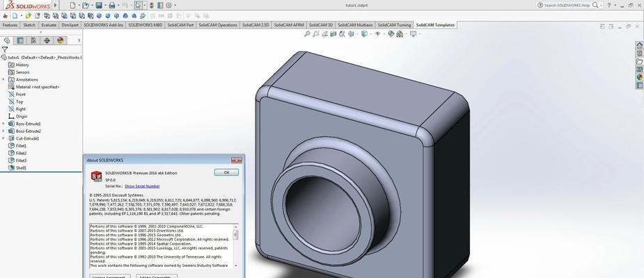
Task: Open the dropdown arrow next to Options gear
Action: (x=175, y=6)
